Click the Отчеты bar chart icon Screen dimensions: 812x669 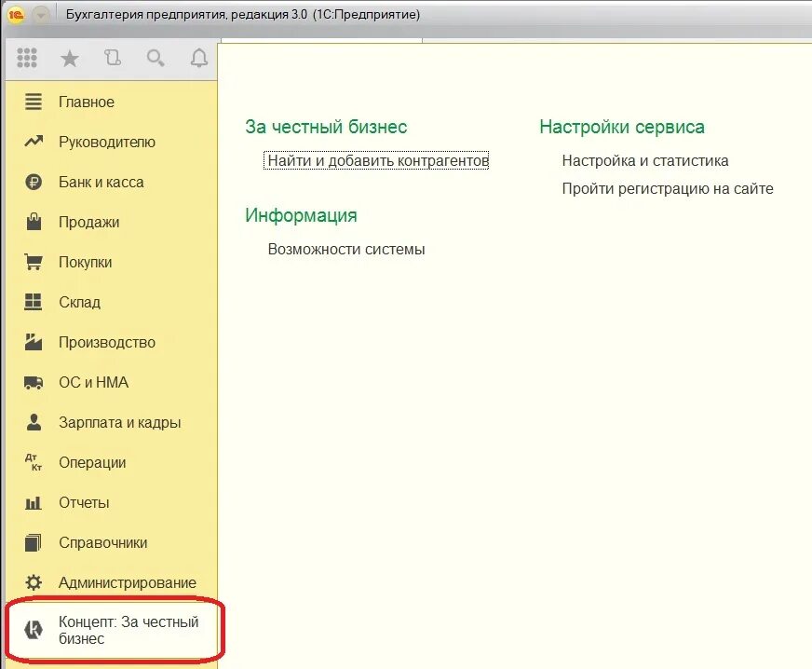pyautogui.click(x=34, y=502)
